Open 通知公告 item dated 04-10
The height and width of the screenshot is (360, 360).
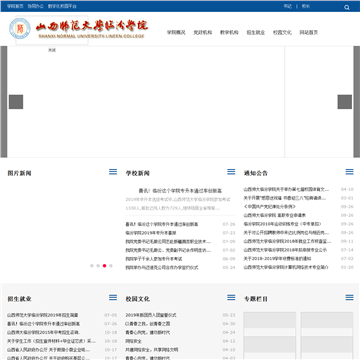pos(286,189)
